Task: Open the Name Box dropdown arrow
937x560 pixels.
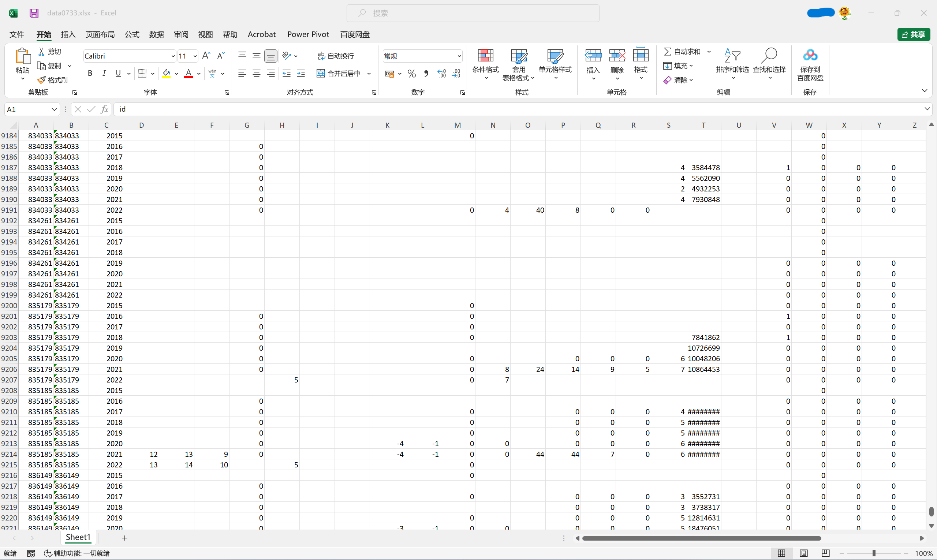Action: click(54, 109)
